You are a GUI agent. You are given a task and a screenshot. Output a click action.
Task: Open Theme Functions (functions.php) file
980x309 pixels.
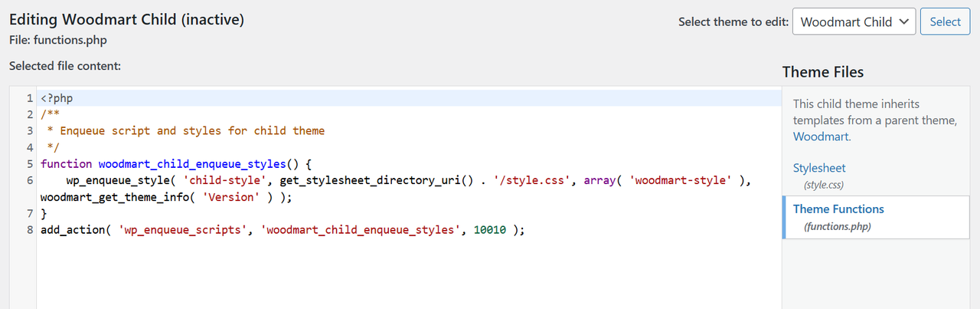[876, 218]
